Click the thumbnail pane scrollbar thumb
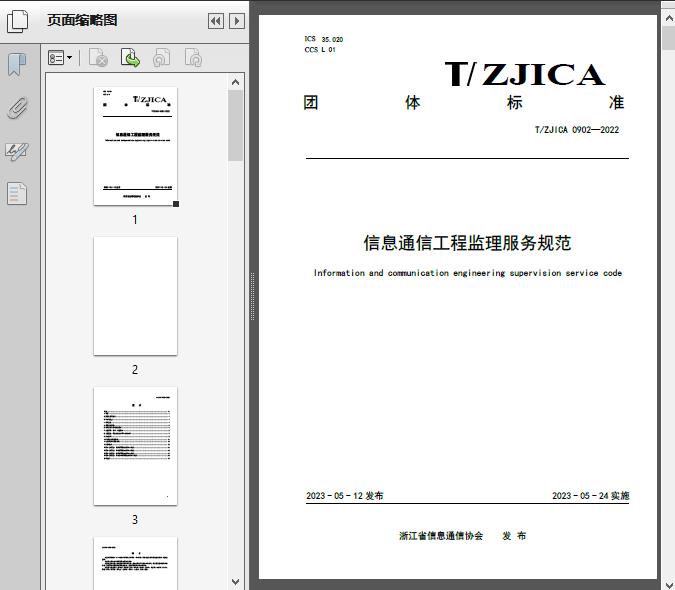Viewport: 675px width, 590px height. pyautogui.click(x=235, y=125)
